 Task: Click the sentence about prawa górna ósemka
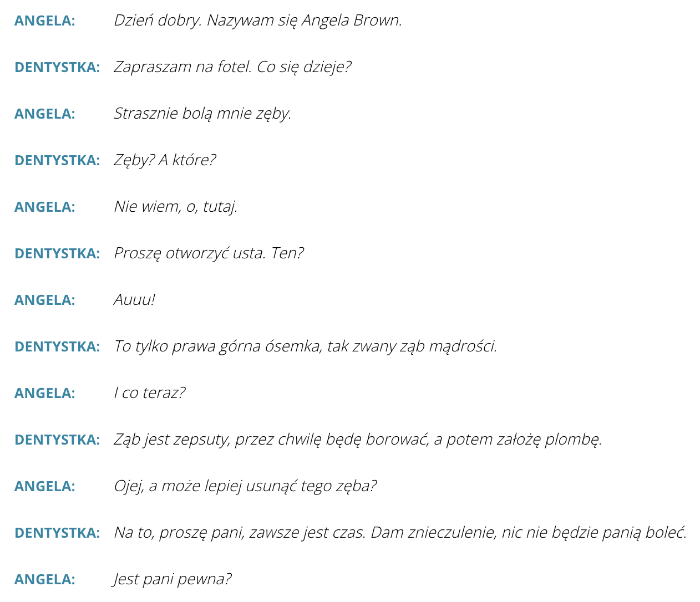pos(306,346)
